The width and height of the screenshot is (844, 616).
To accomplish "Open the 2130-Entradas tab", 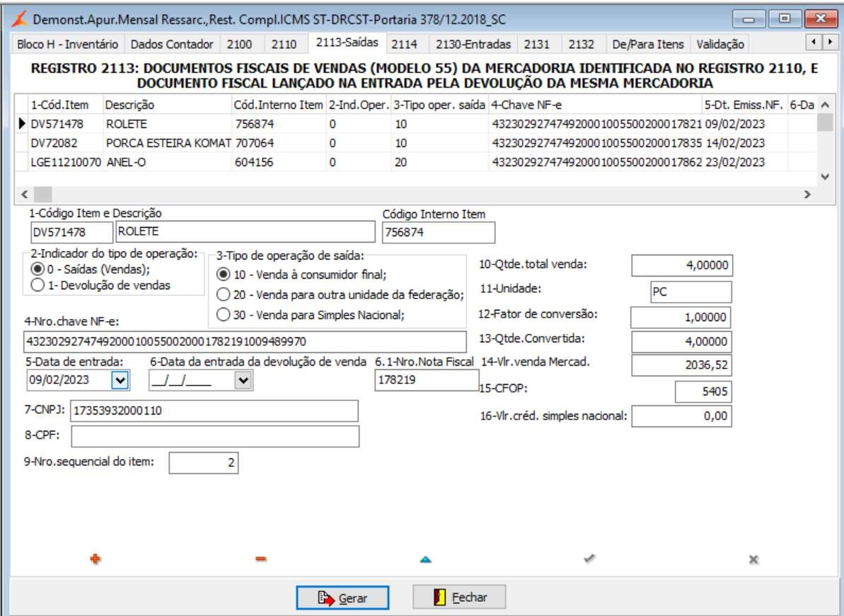I will tap(473, 44).
